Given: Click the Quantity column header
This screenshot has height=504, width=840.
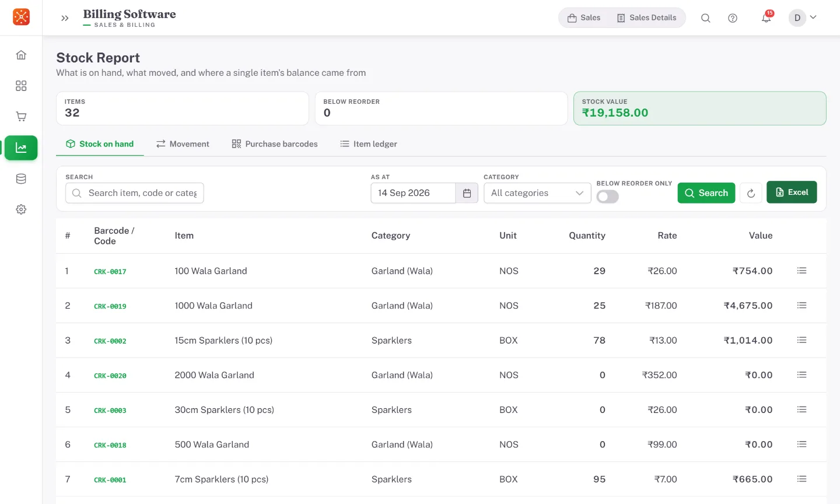Looking at the screenshot, I should pos(587,236).
